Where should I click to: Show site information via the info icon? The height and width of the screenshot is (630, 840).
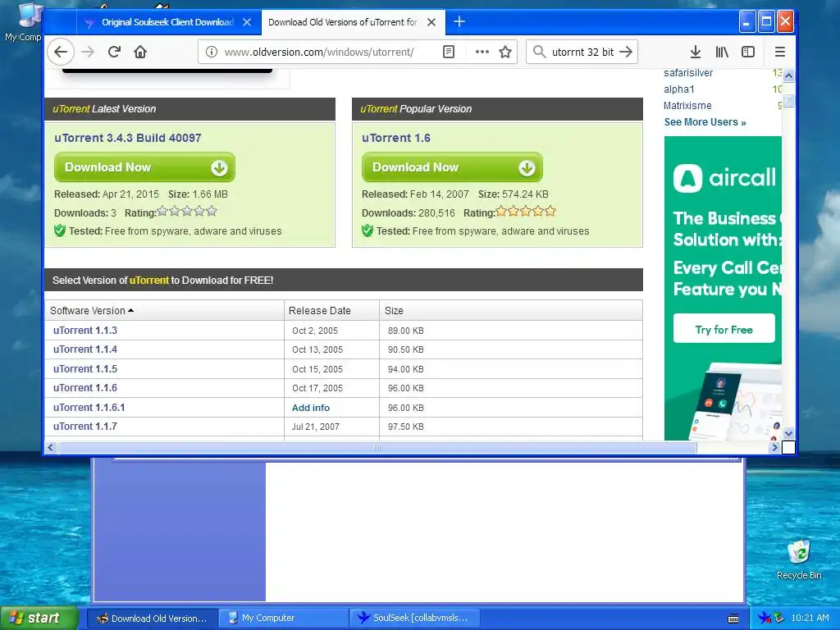212,52
